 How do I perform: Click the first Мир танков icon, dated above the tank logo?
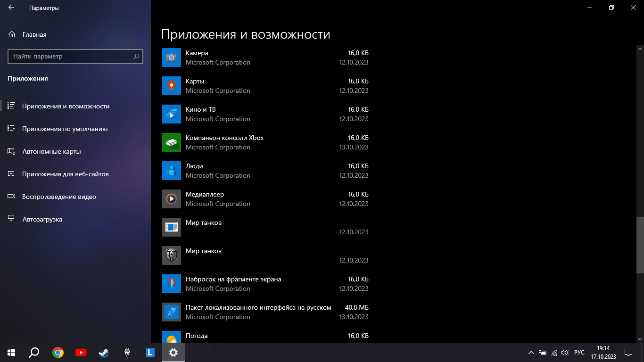pyautogui.click(x=172, y=227)
